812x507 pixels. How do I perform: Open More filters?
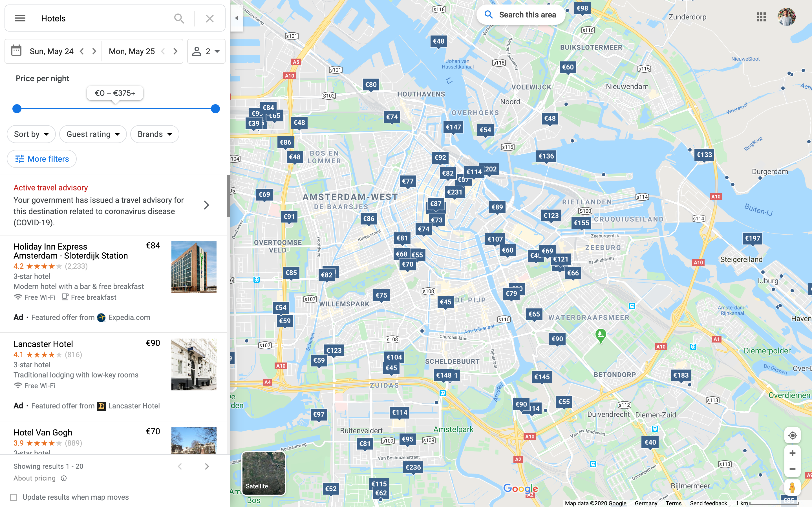pyautogui.click(x=42, y=159)
